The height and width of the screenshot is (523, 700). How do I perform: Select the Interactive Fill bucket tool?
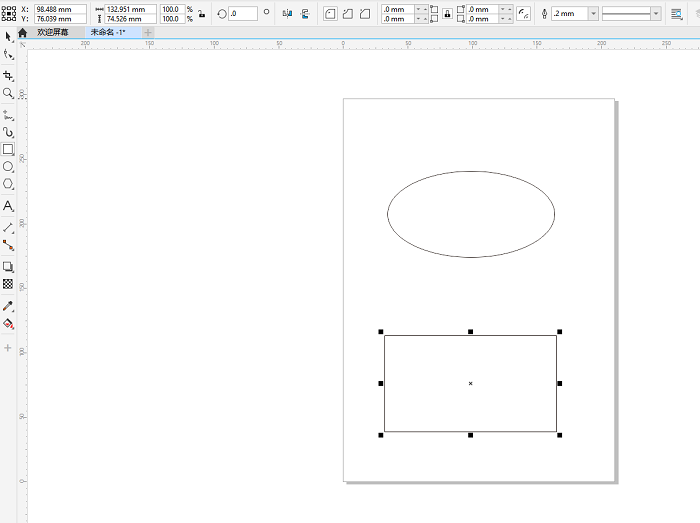point(8,324)
